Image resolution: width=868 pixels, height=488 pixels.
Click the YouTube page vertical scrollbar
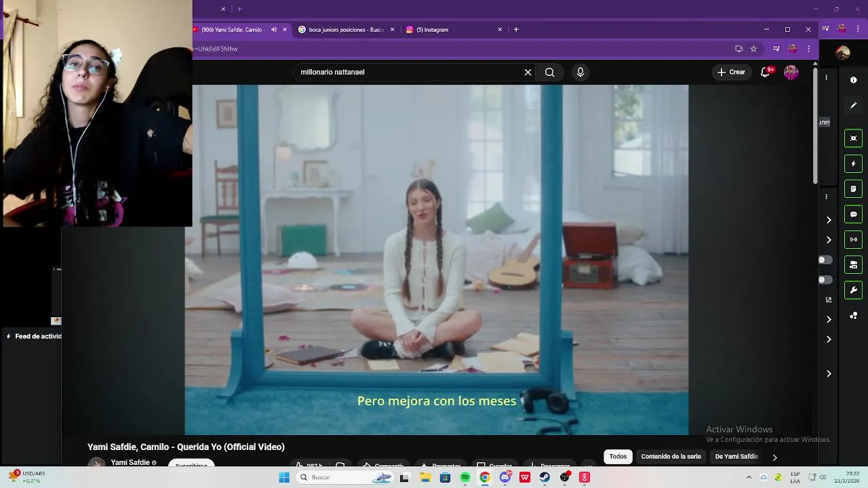pyautogui.click(x=815, y=125)
